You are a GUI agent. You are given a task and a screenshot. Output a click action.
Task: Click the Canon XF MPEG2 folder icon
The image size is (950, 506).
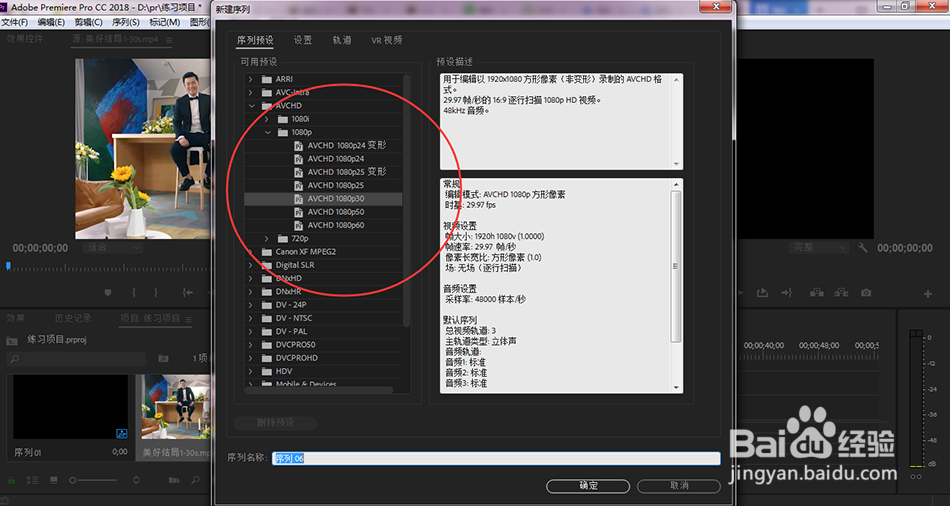267,252
